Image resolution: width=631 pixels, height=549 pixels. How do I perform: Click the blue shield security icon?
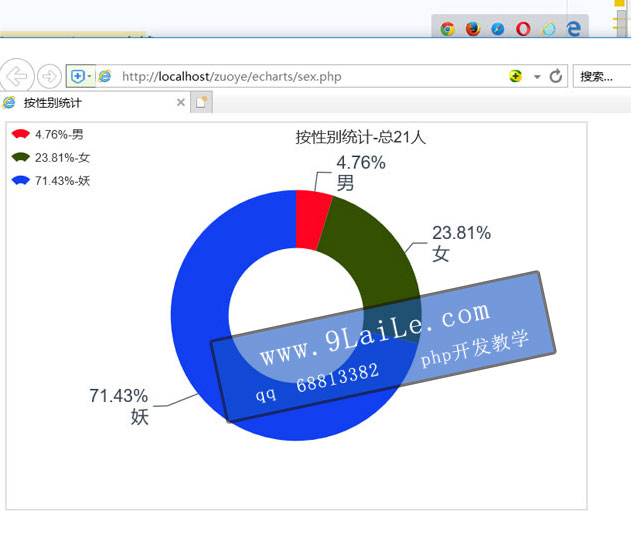point(77,76)
